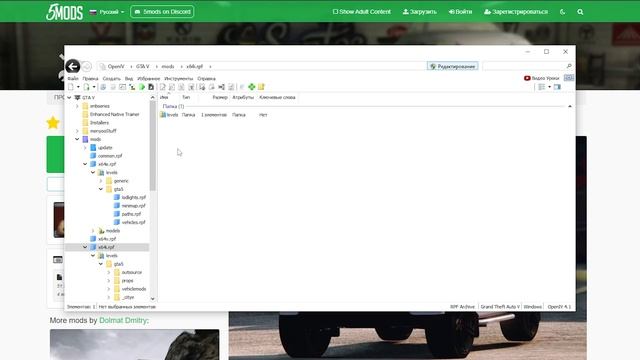Open the mod thumbnail under More mods
This screenshot has width=640, height=360.
click(x=134, y=344)
